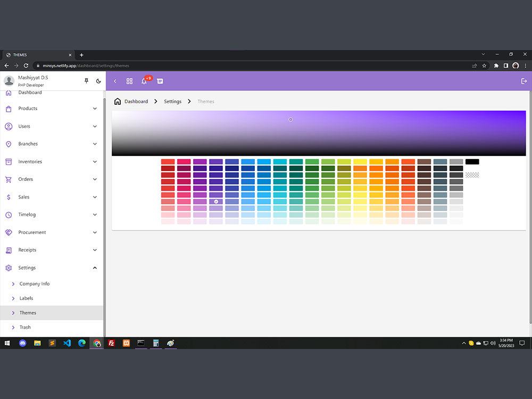Click the user avatar for Mashiyyat D.S
The width and height of the screenshot is (532, 399).
pos(9,81)
